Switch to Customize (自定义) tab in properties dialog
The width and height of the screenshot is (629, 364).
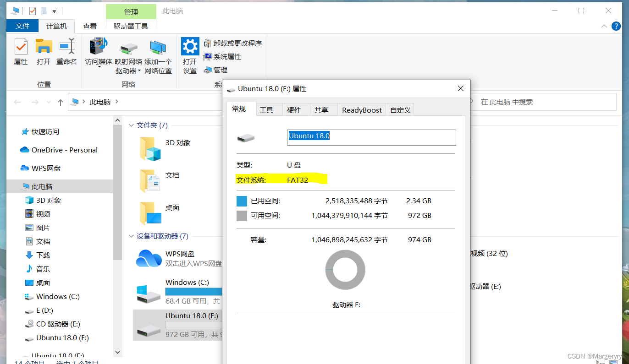click(400, 110)
